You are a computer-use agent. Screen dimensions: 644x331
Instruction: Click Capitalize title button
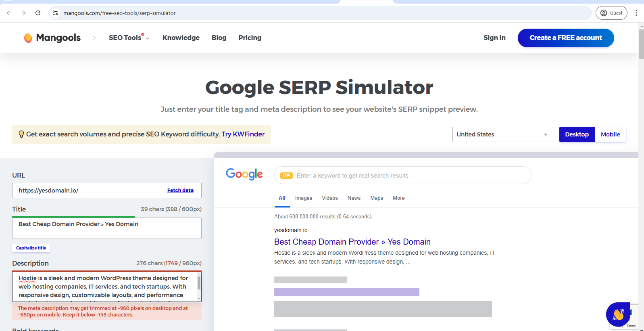[x=31, y=248]
